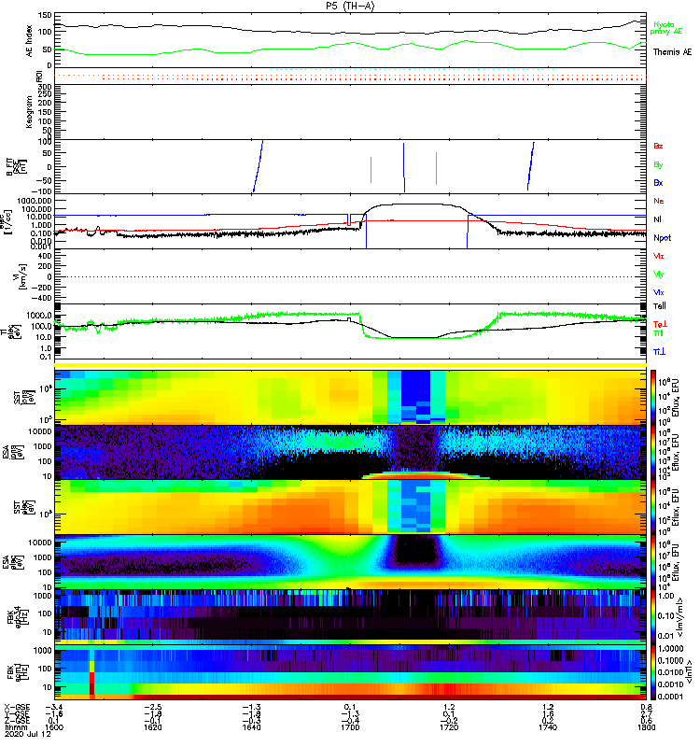Click the "1800" time label
Screen dimensions: 700x747
pos(646,727)
